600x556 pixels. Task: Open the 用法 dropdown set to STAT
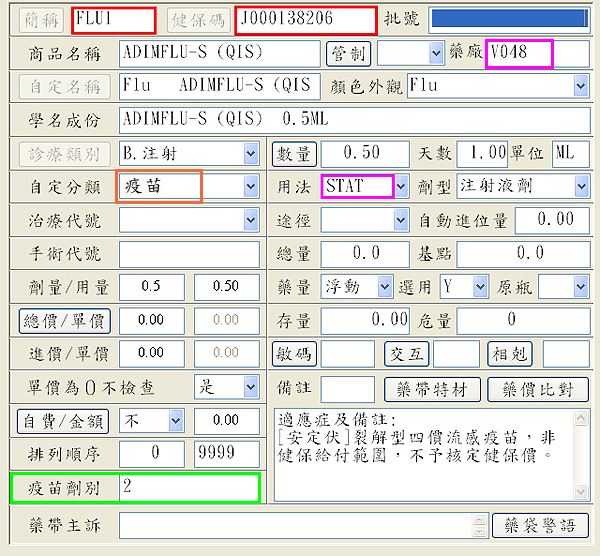click(401, 186)
